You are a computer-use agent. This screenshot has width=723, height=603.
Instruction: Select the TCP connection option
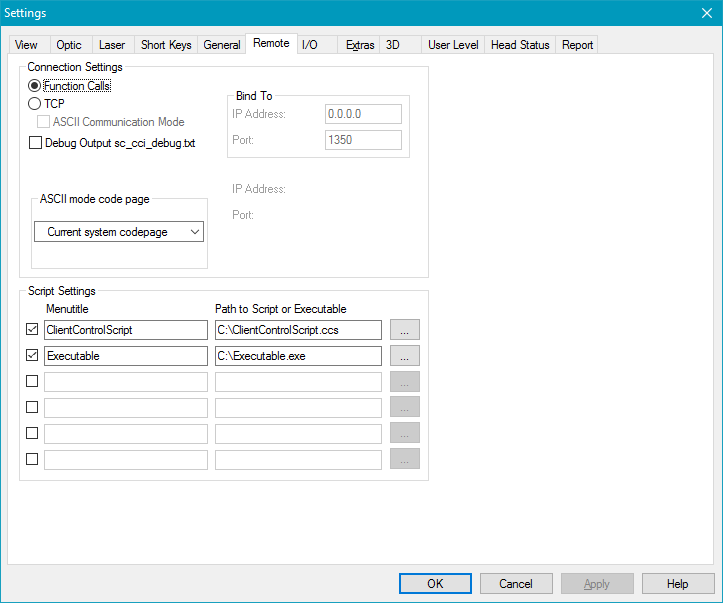35,103
